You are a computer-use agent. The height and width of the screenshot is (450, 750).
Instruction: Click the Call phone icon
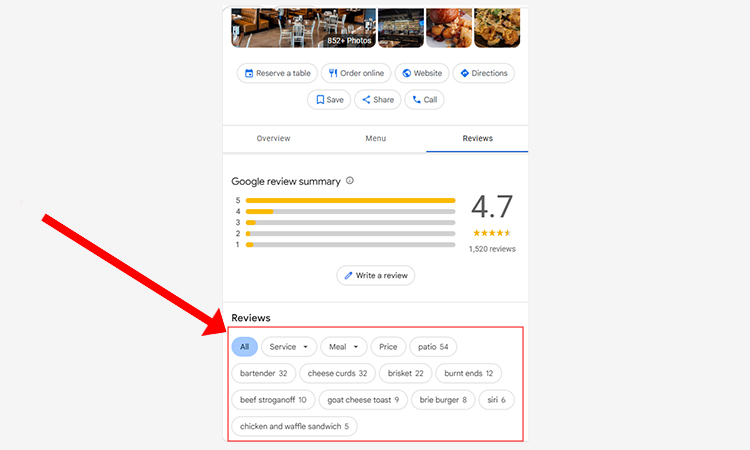point(417,100)
